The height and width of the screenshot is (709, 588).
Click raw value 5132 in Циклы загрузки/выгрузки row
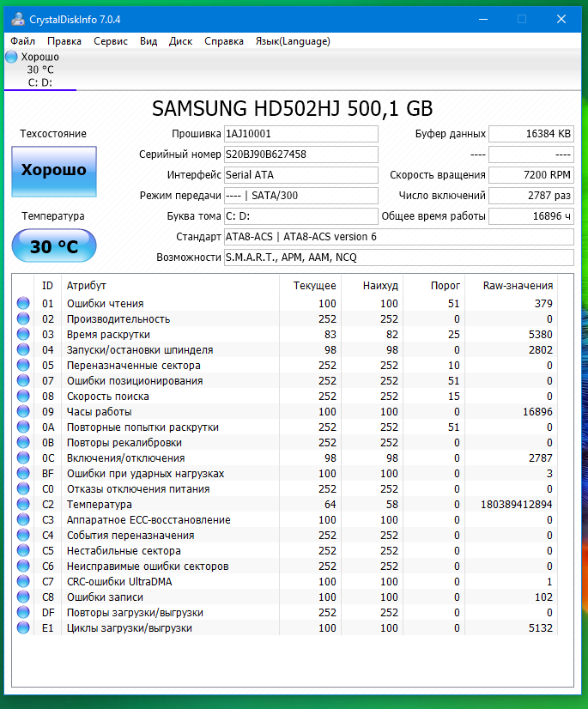[541, 627]
